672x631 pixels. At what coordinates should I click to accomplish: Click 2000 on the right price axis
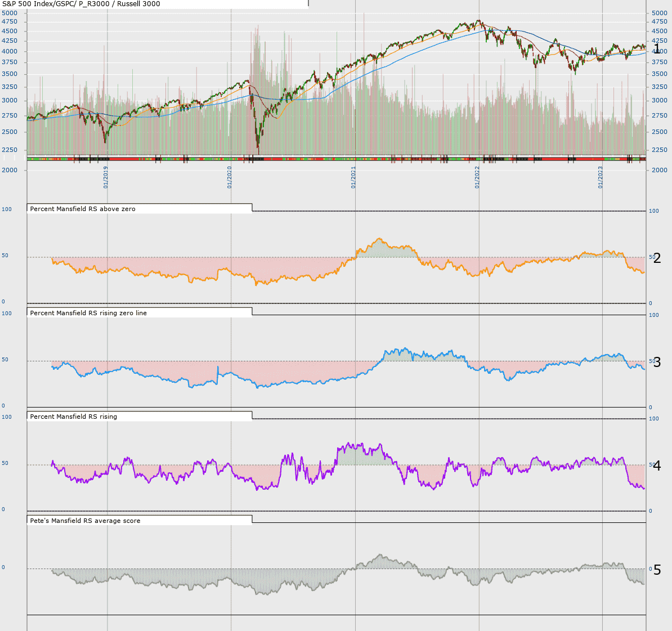(x=660, y=170)
